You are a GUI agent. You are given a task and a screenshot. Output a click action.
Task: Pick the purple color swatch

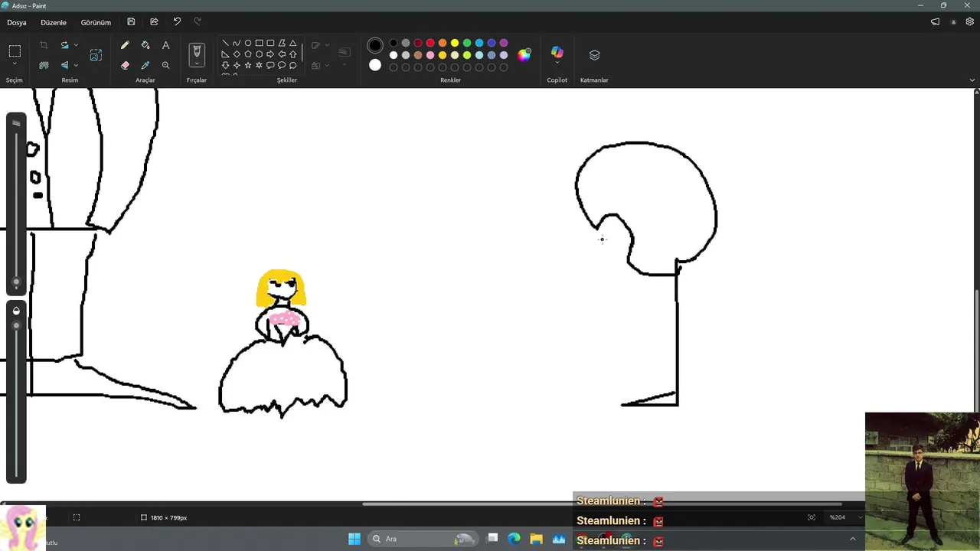point(504,43)
